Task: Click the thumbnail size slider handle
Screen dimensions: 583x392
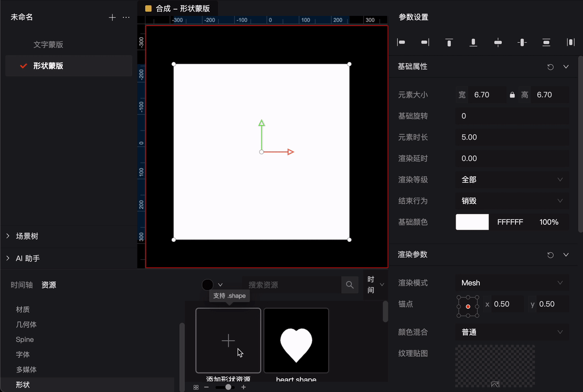Action: click(228, 387)
